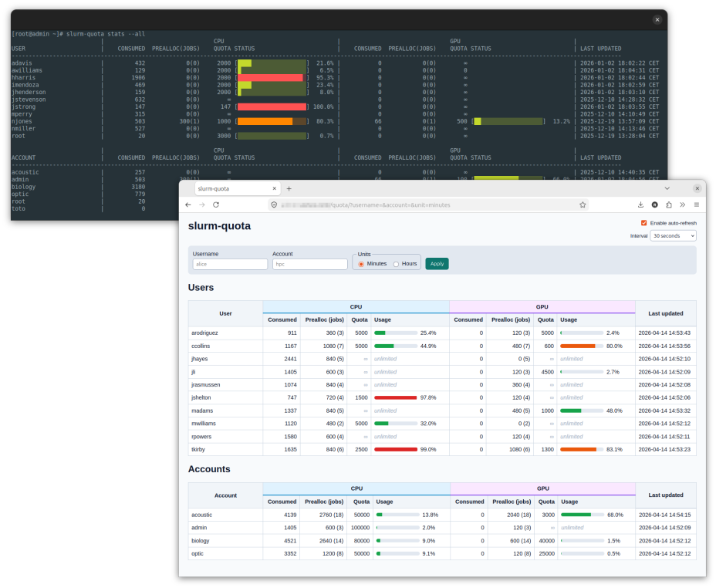Click the account icon right of downloads

point(655,205)
